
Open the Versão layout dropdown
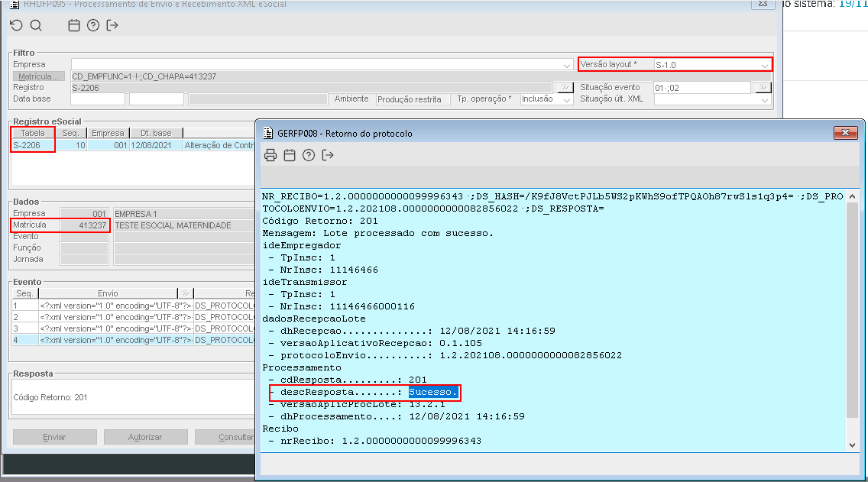click(x=765, y=65)
